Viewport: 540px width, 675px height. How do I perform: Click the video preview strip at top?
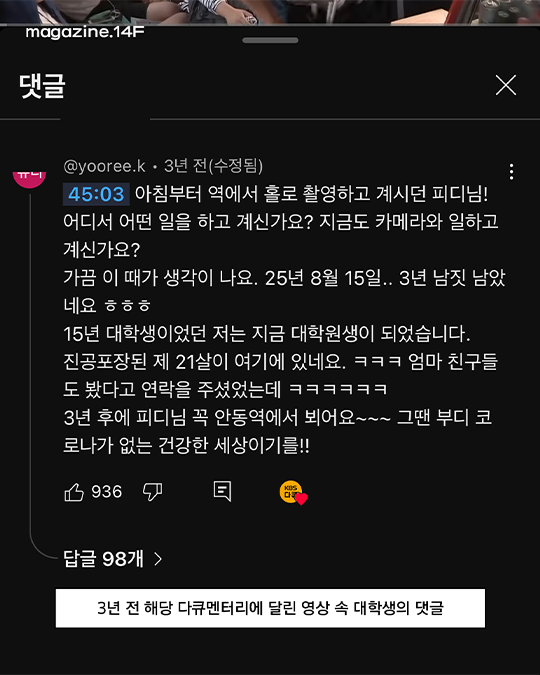click(270, 12)
